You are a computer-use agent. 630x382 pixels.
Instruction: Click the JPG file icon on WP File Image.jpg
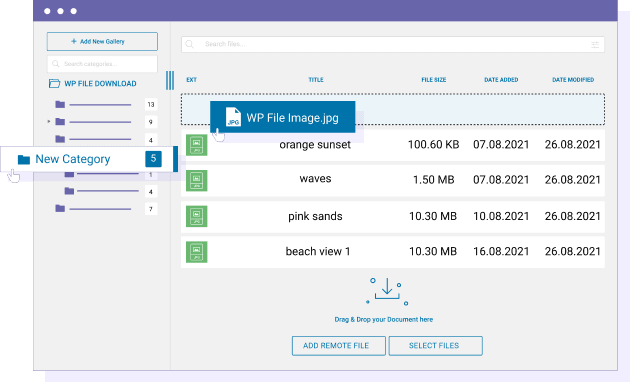coord(233,117)
